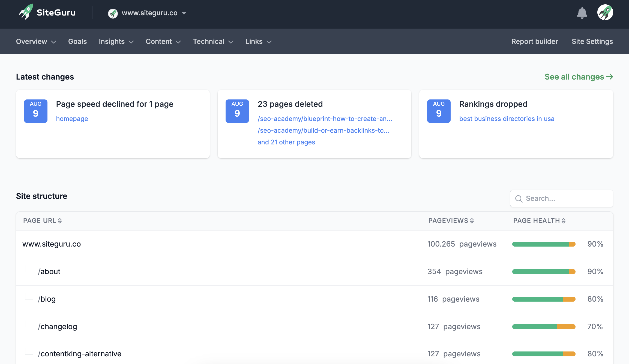Click '100.265 pageviews' value
Image resolution: width=629 pixels, height=364 pixels.
(462, 244)
